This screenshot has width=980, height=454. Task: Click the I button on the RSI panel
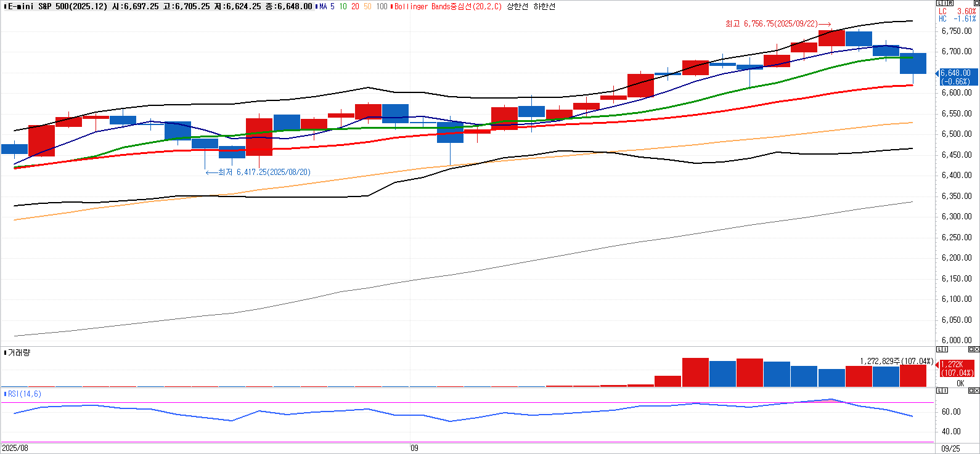pos(945,391)
